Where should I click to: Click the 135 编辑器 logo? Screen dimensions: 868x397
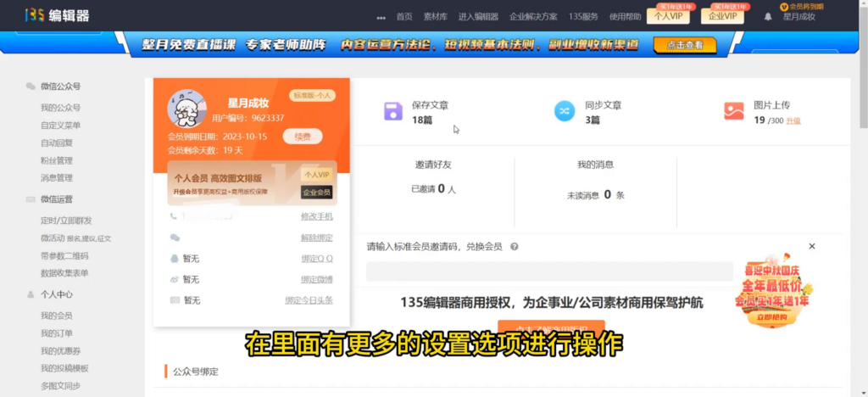click(x=57, y=15)
